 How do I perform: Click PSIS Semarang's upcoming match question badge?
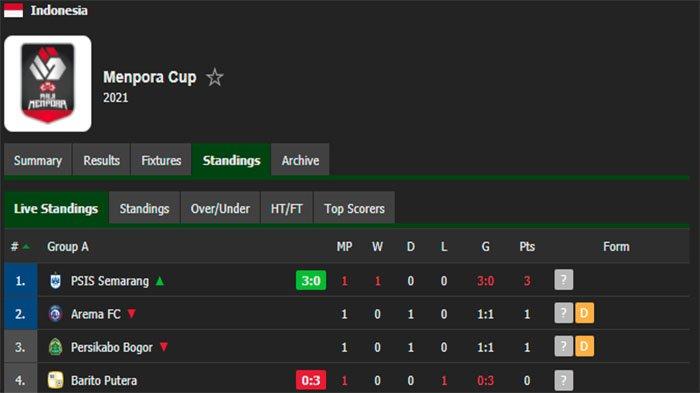click(x=564, y=280)
